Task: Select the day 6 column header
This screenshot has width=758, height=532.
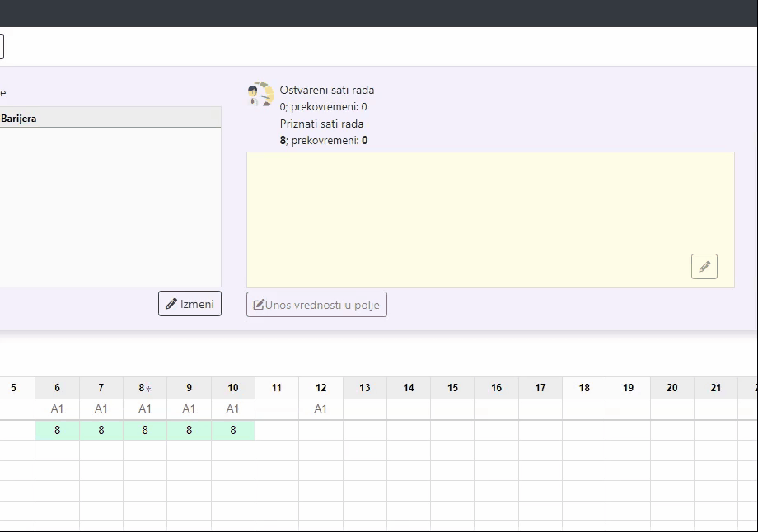Action: tap(57, 388)
